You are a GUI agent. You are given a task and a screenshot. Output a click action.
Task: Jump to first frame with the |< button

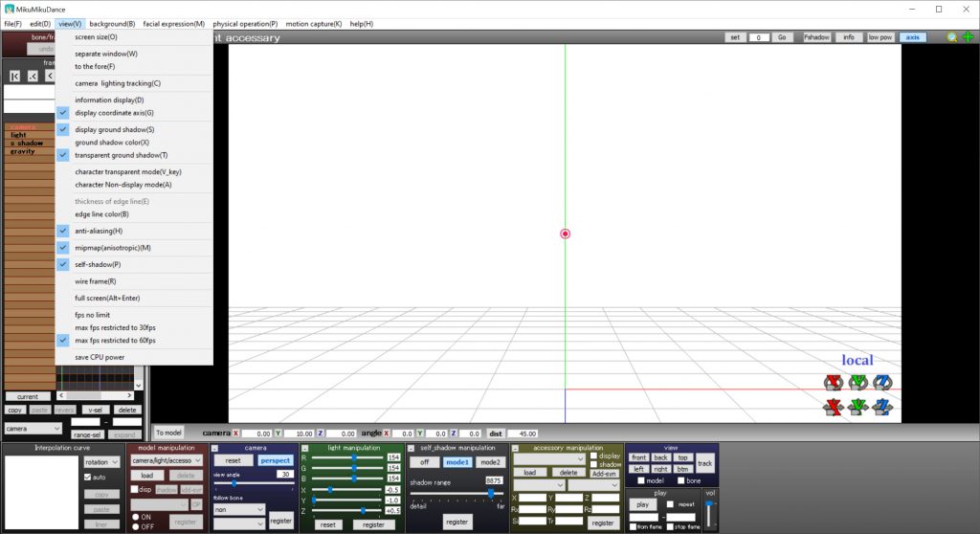pyautogui.click(x=15, y=77)
